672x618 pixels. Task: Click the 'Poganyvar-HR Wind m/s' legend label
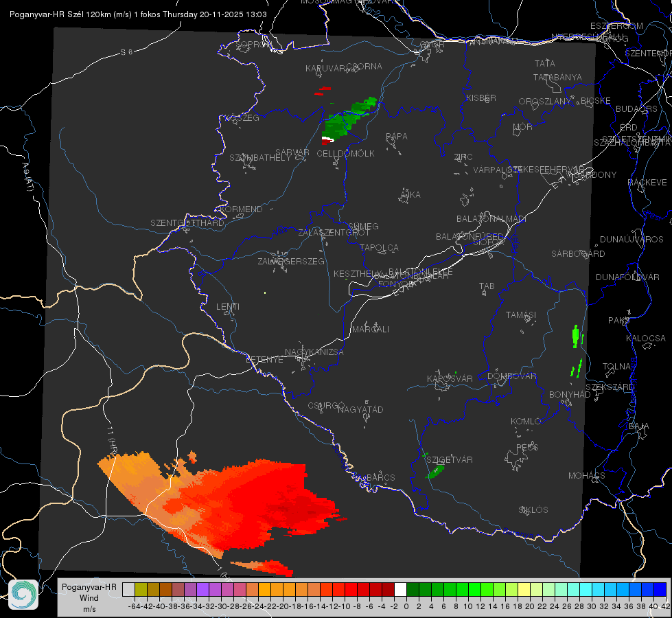(89, 598)
